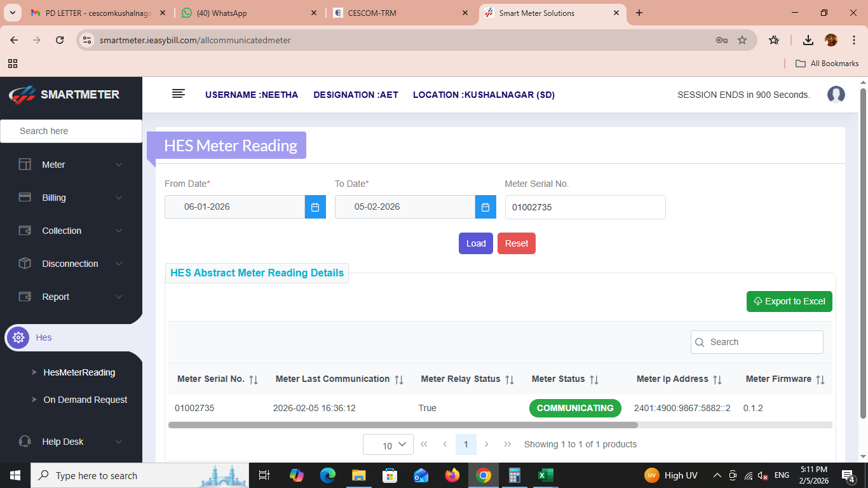The height and width of the screenshot is (488, 868).
Task: Open All Bookmarks folder
Action: 827,64
